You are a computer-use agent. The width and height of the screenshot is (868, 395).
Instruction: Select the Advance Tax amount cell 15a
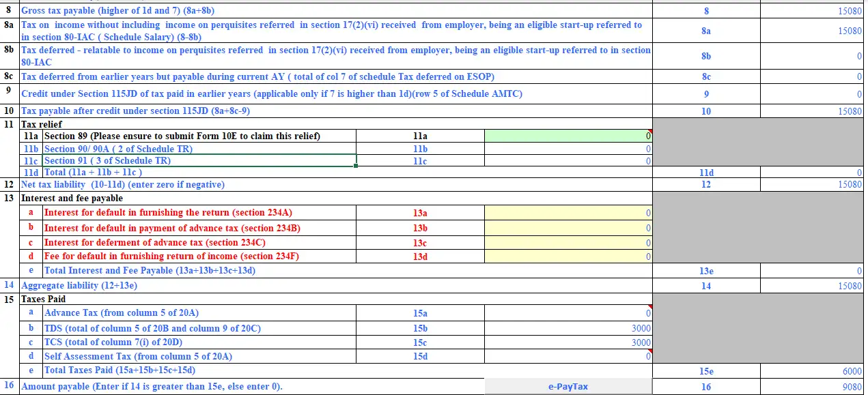(x=567, y=314)
